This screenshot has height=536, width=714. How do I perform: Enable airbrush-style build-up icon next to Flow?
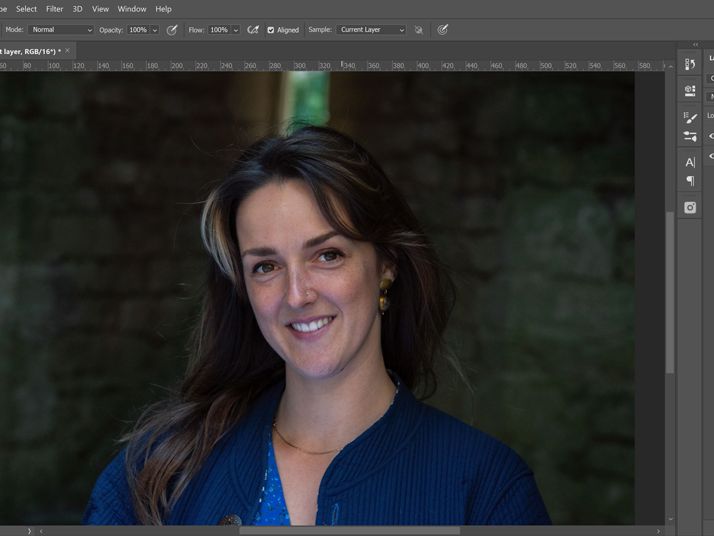click(253, 30)
